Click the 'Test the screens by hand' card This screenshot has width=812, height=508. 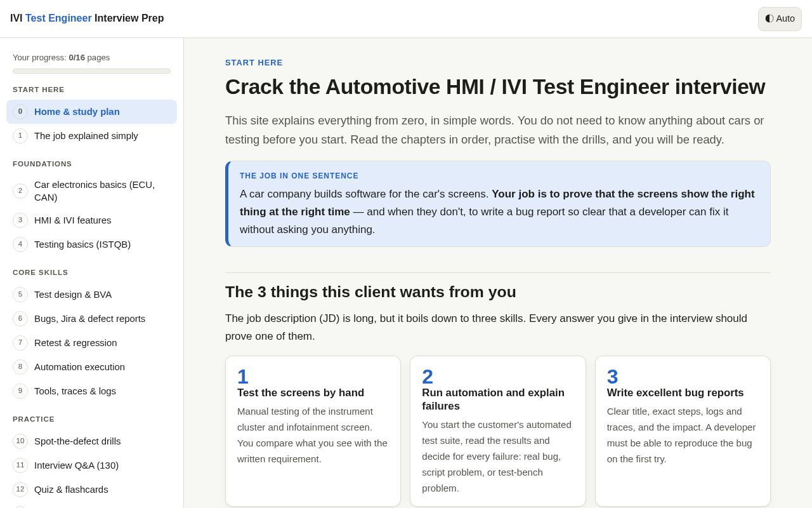coord(313,431)
